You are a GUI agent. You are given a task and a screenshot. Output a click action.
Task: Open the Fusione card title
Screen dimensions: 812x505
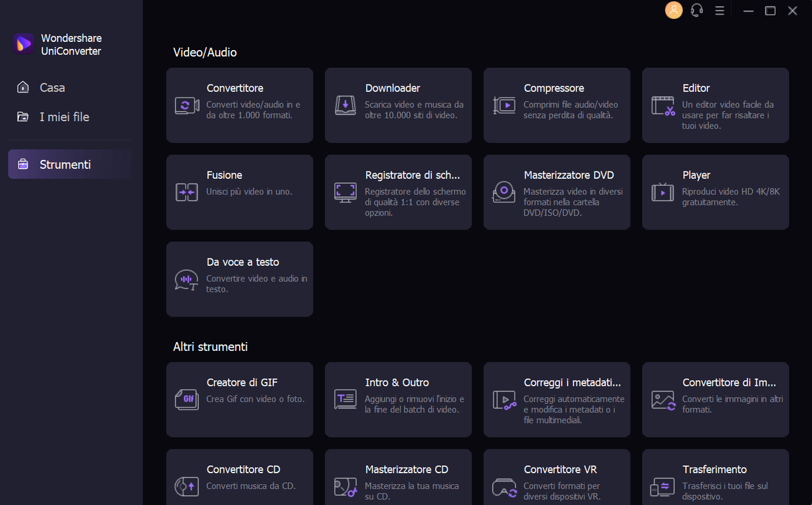225,175
